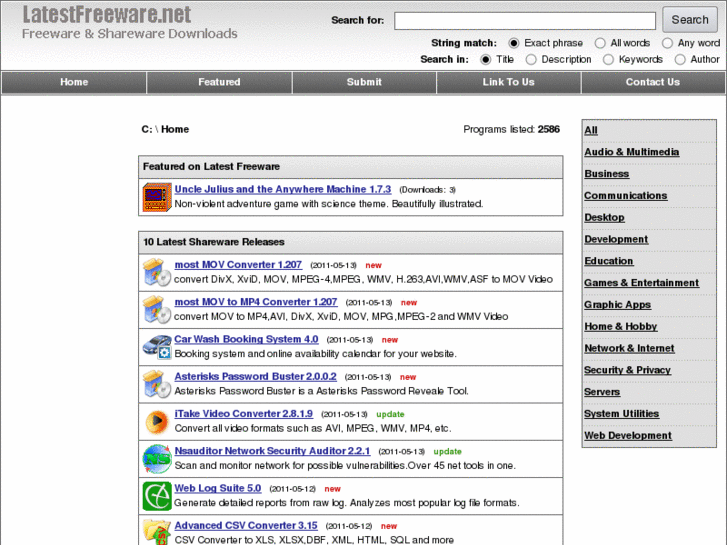Click the Advanced CSV Converter folder icon
Image resolution: width=727 pixels, height=545 pixels.
click(x=157, y=532)
